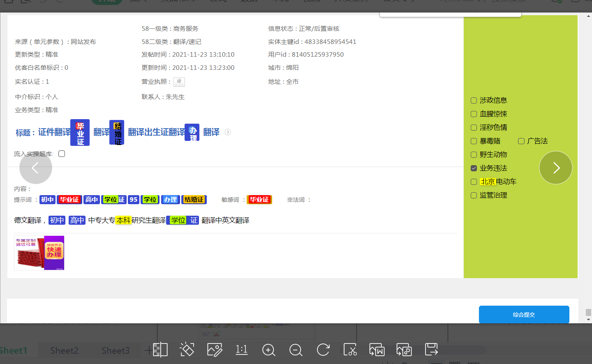Click the 发帖时间 2021-11-23 13:10:10 text
Viewport: 592px width, 364px height.
[x=188, y=55]
